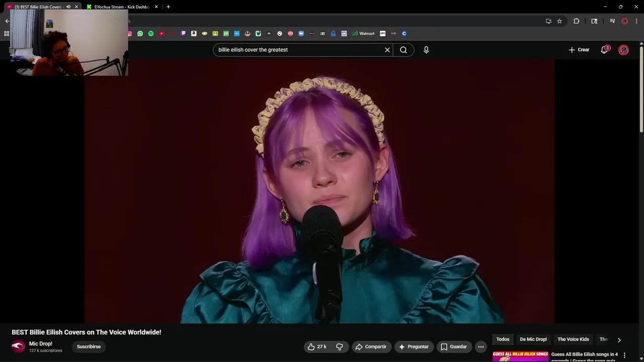Subscribe with the Suscribirse button
Viewport: 644px width, 362px height.
tap(89, 346)
